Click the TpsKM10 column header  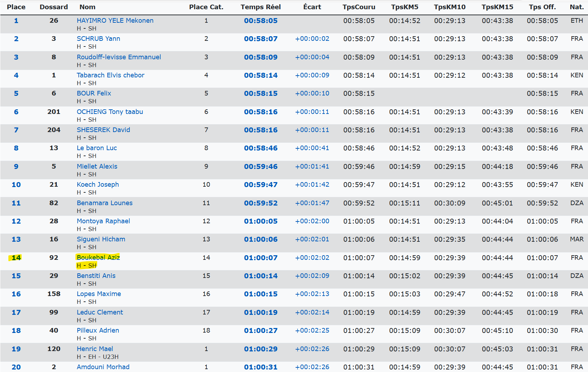point(449,7)
